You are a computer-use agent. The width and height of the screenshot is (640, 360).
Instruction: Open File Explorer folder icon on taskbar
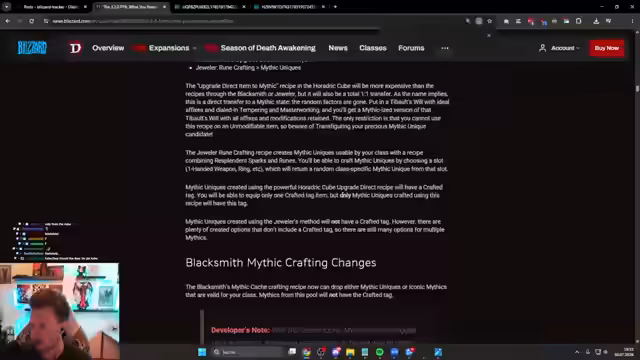click(x=350, y=352)
